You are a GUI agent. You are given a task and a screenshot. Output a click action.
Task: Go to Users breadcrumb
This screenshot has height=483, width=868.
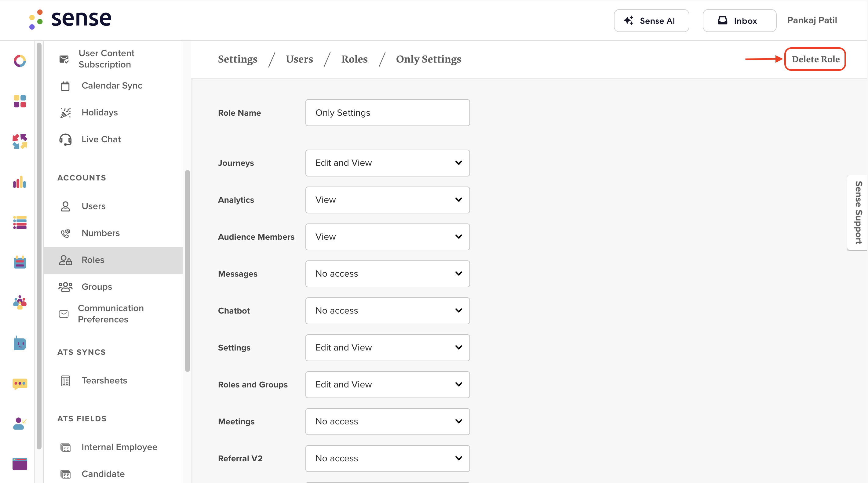299,59
